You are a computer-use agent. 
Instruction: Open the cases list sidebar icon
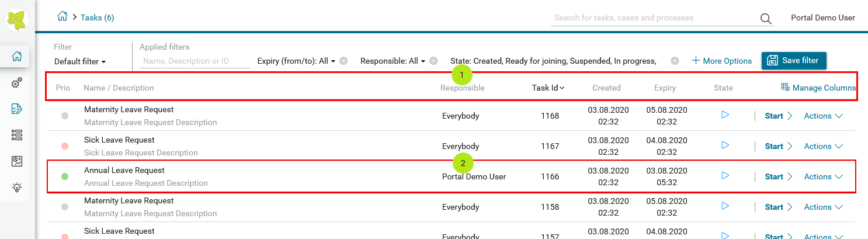coord(17,135)
